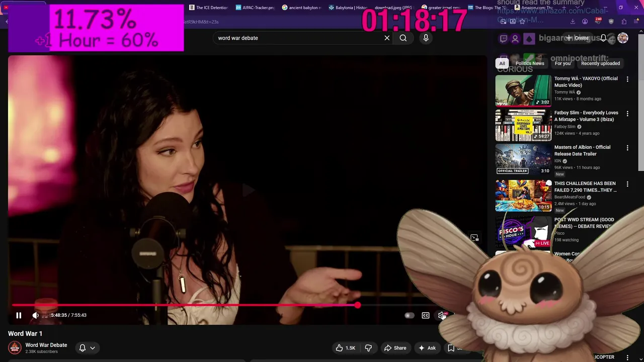Click the Tommy WÁ channel name

click(x=565, y=93)
